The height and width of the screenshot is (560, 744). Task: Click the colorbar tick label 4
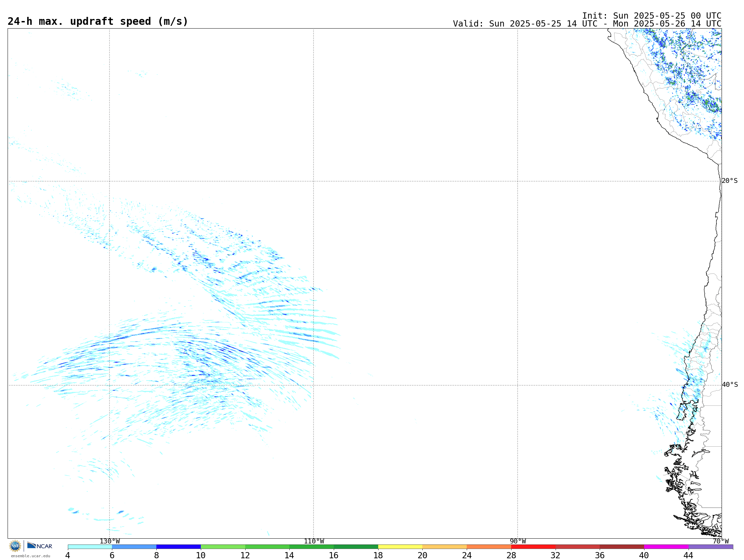68,556
